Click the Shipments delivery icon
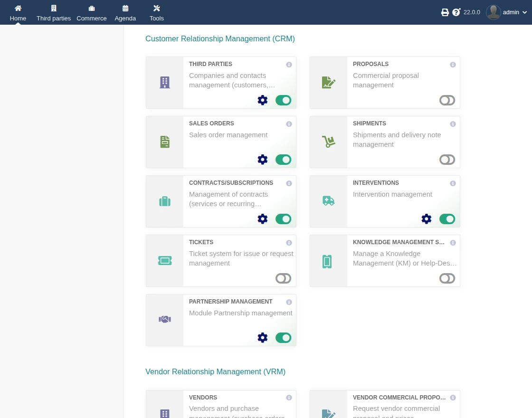Image resolution: width=532 pixels, height=418 pixels. pos(328,142)
